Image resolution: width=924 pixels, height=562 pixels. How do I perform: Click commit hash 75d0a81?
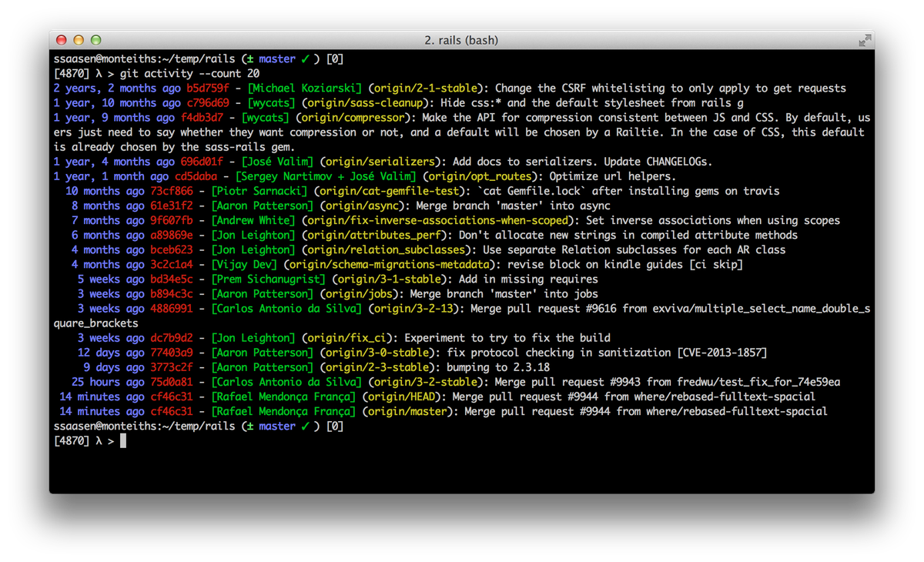point(172,381)
